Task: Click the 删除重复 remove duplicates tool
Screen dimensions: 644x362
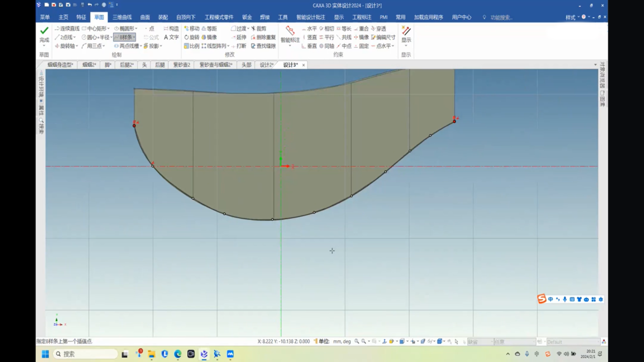Action: tap(263, 38)
